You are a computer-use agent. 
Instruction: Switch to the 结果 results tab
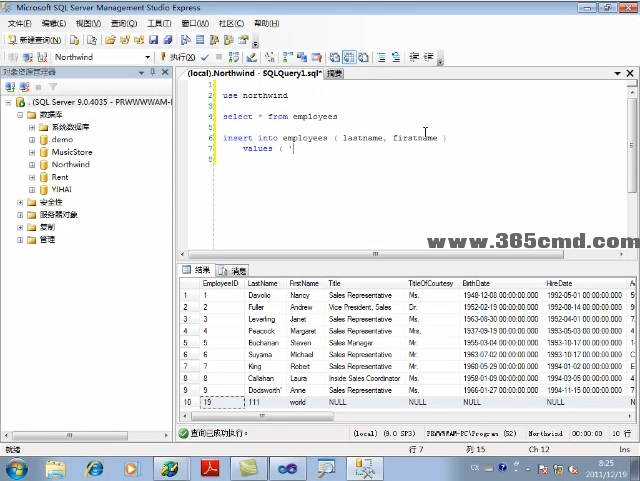click(197, 270)
